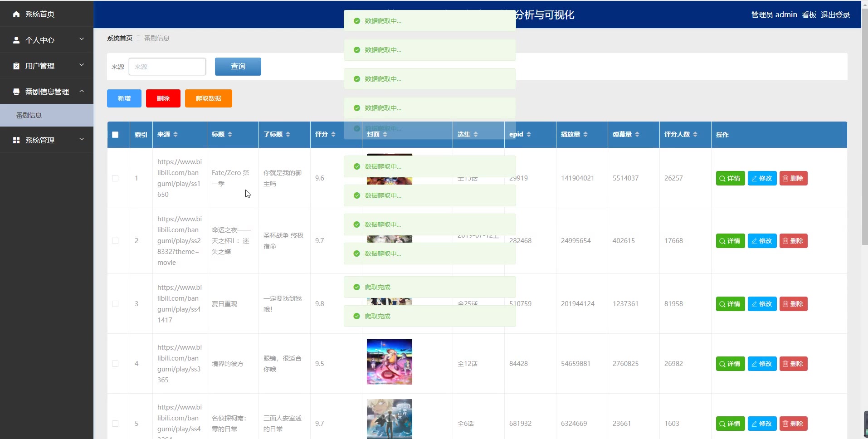
Task: Click the play count 201944124 cell
Action: [577, 304]
